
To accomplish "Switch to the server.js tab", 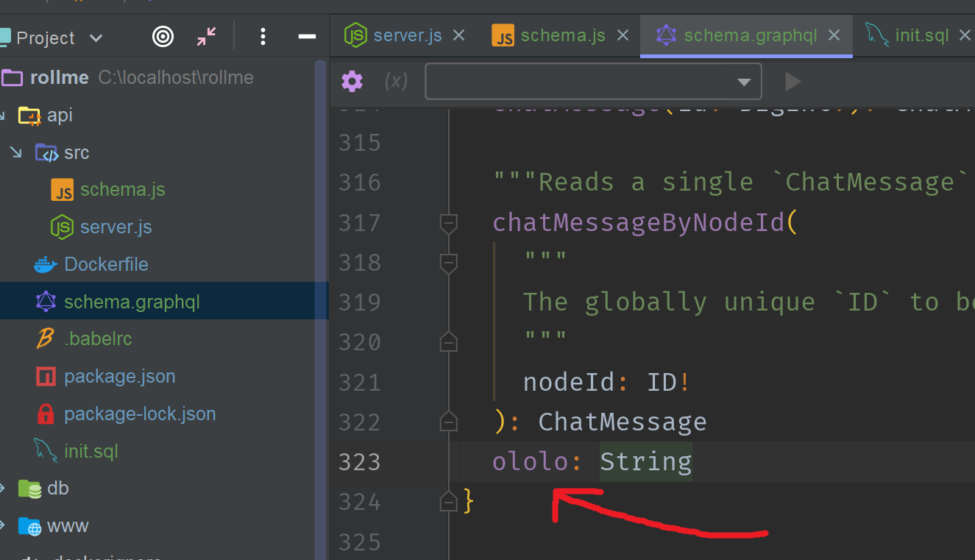I will click(408, 35).
